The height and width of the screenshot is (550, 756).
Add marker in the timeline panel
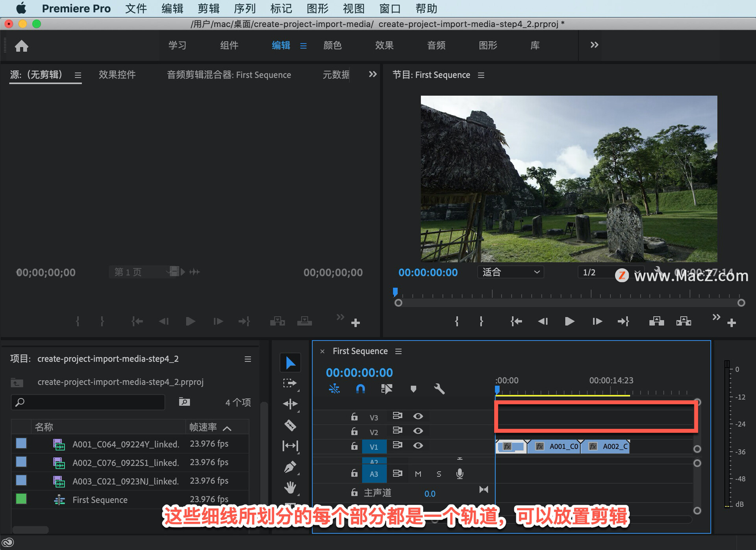[x=413, y=389]
